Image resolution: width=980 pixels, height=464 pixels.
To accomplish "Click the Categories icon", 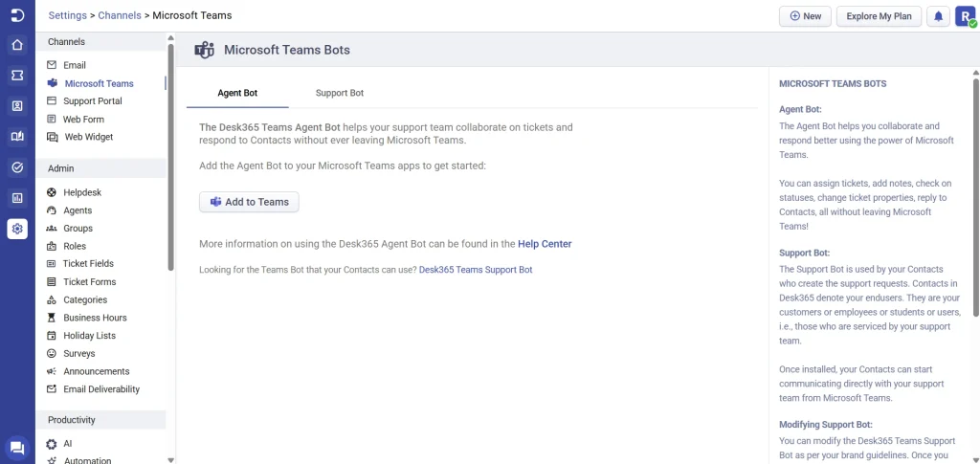I will pyautogui.click(x=52, y=299).
